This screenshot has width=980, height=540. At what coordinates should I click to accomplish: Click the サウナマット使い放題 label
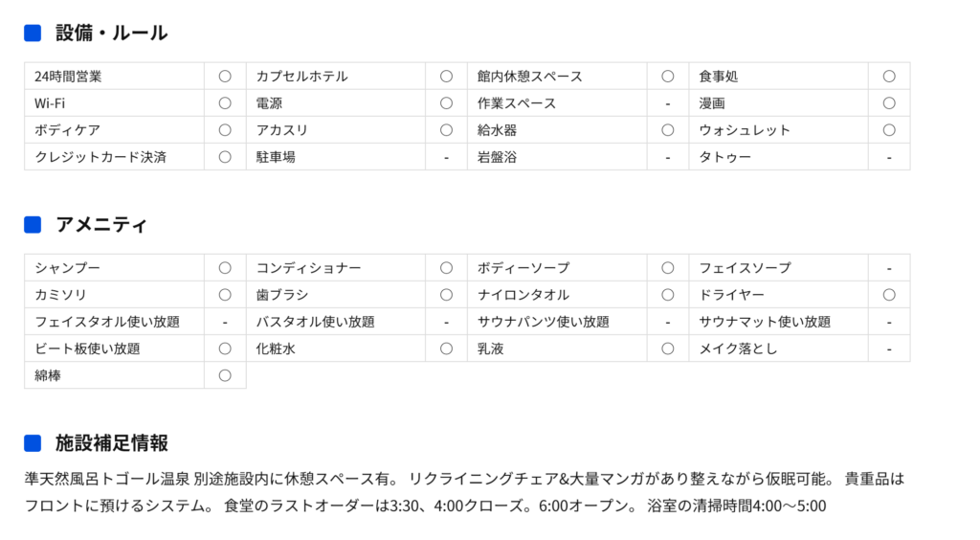pos(765,322)
